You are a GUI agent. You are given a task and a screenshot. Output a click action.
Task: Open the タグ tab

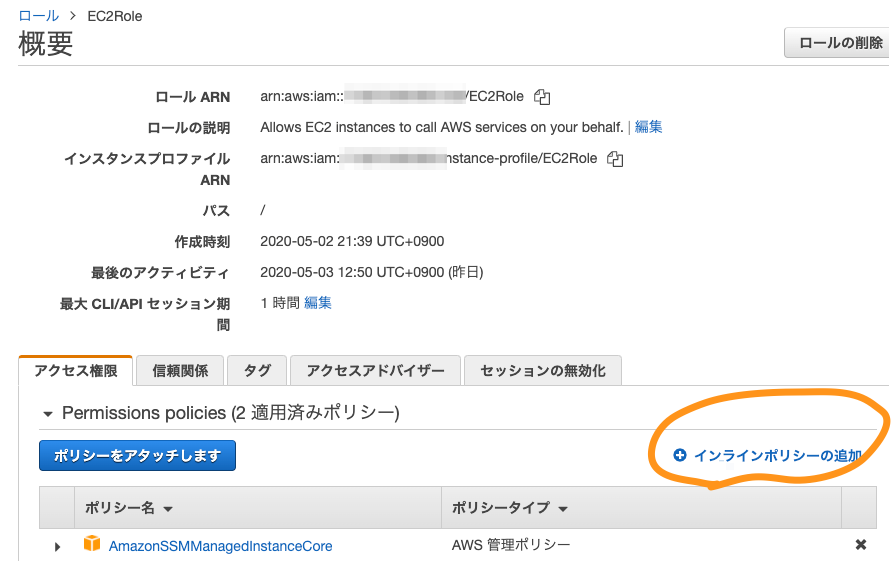257,371
